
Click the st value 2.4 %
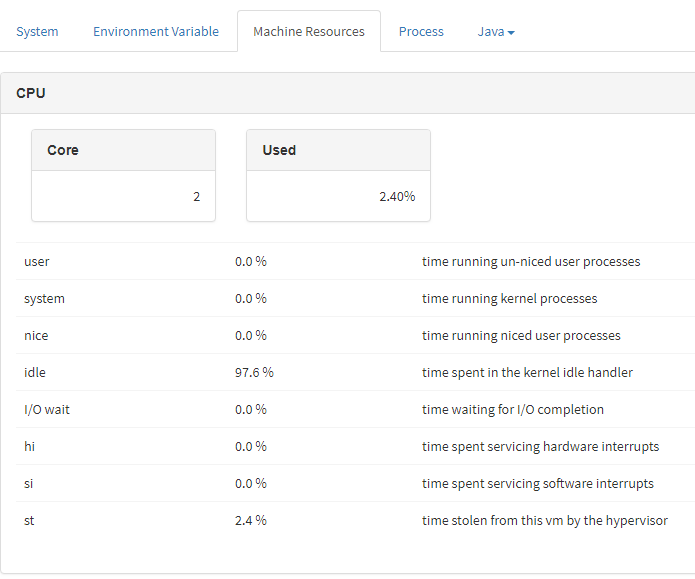(251, 520)
